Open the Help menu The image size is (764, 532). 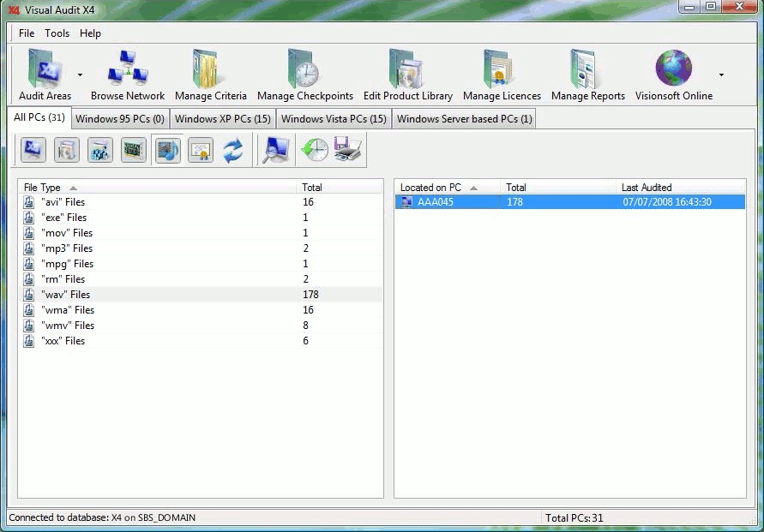pyautogui.click(x=90, y=33)
